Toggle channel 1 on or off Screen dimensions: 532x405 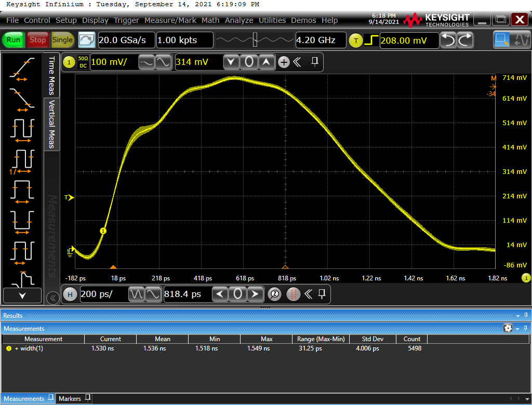[69, 62]
